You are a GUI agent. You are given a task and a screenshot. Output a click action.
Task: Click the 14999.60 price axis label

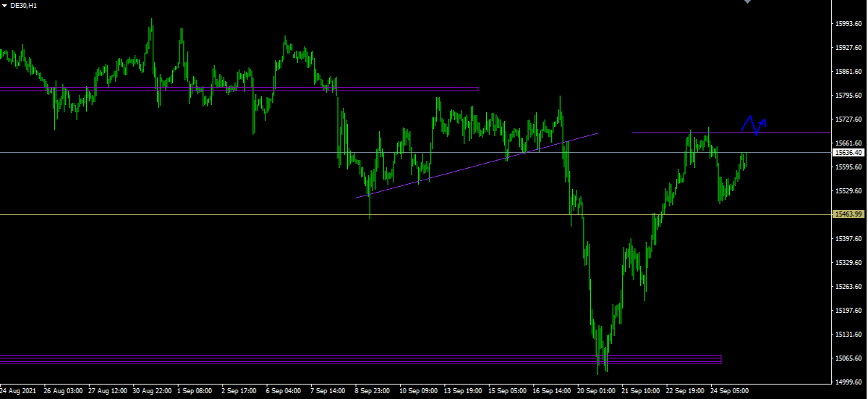click(848, 382)
